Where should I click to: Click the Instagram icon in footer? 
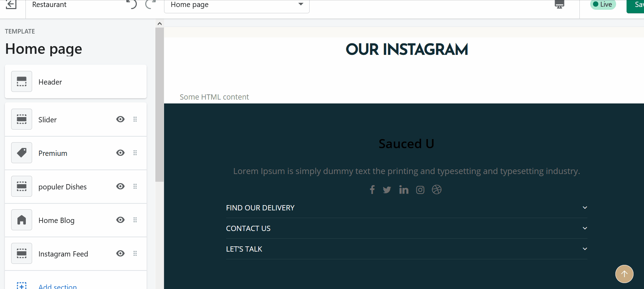[420, 190]
